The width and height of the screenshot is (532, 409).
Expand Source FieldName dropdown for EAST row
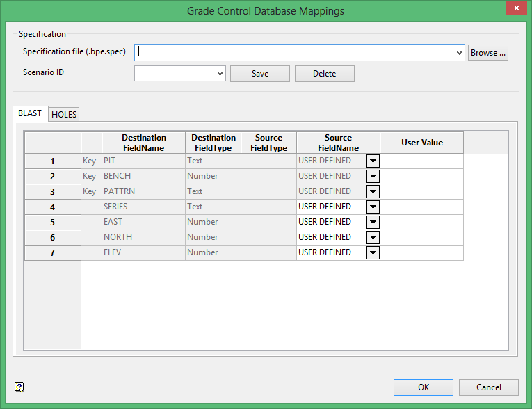point(373,222)
